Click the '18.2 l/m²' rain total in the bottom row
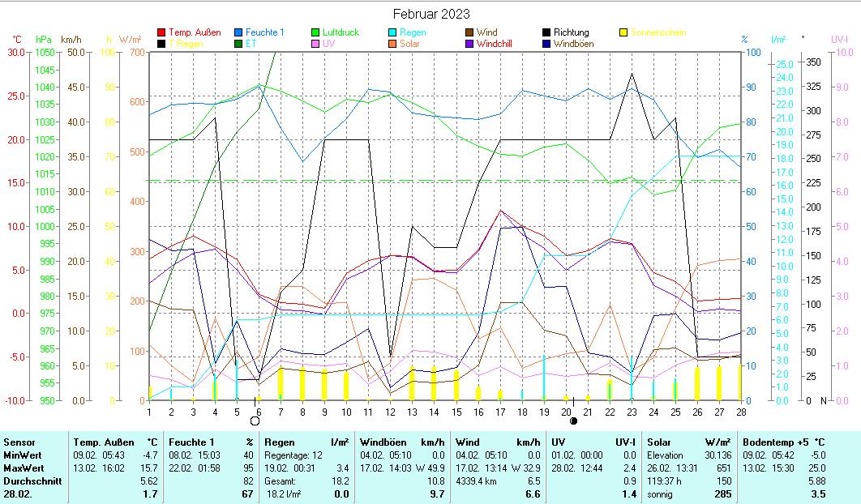The image size is (861, 504). [283, 494]
